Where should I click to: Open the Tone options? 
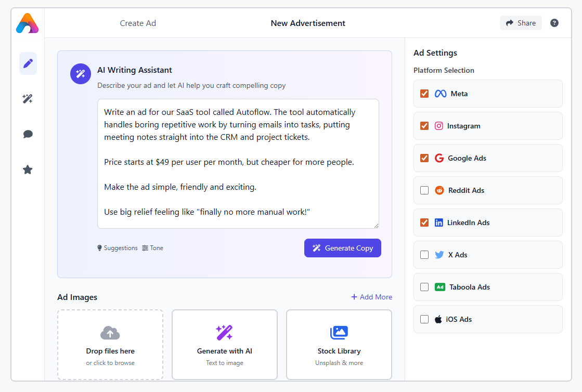(152, 248)
